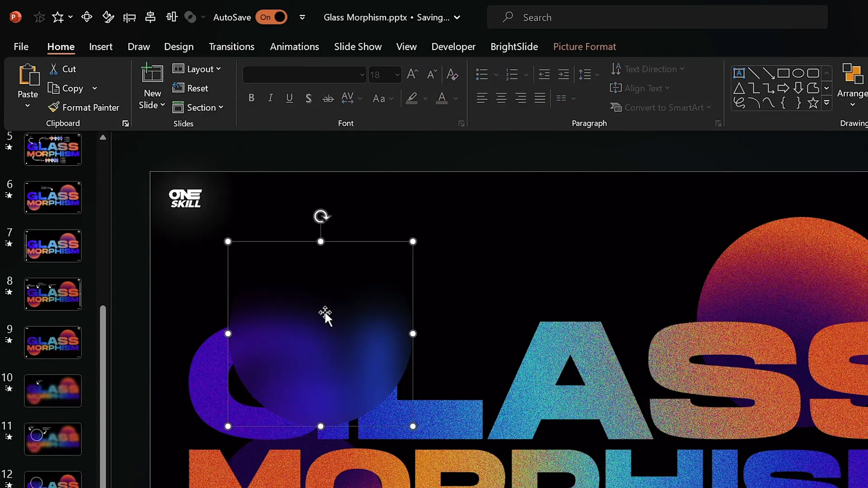This screenshot has width=868, height=488.
Task: Expand the shapes gallery More button
Action: [826, 103]
